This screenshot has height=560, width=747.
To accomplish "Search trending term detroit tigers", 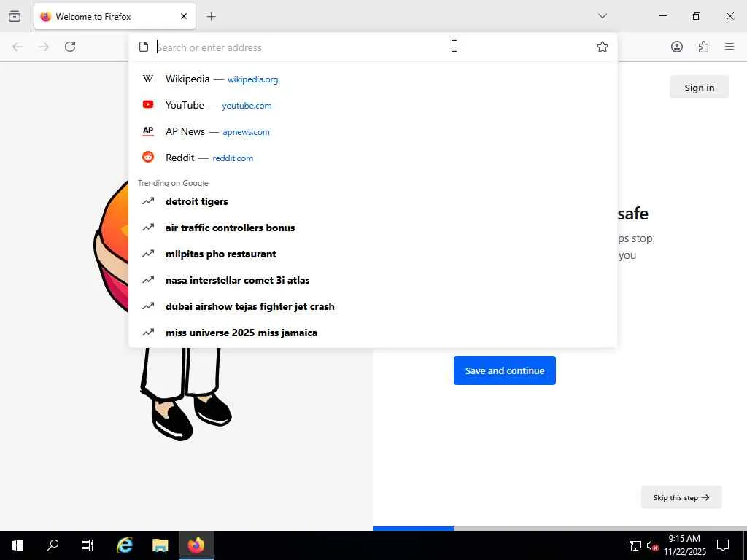I will 373,201.
